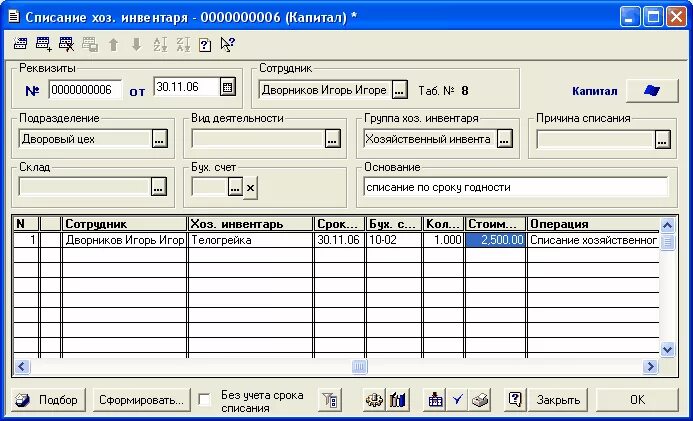This screenshot has height=421, width=693.
Task: Open the Группа хоз. инвентаря ellipsis button
Action: (x=505, y=139)
